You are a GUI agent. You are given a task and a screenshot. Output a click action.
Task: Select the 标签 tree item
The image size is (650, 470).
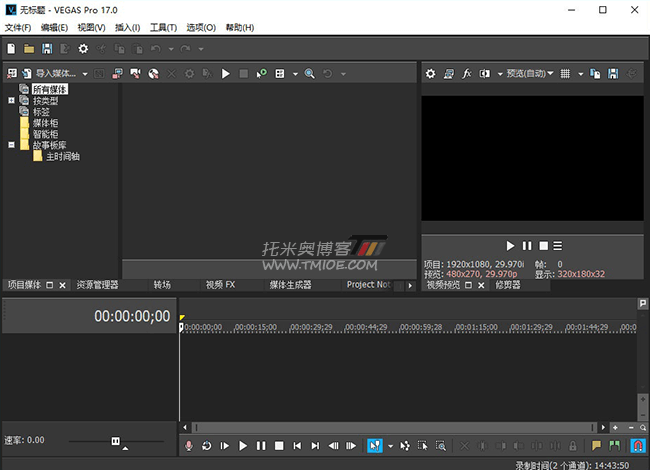[x=41, y=112]
